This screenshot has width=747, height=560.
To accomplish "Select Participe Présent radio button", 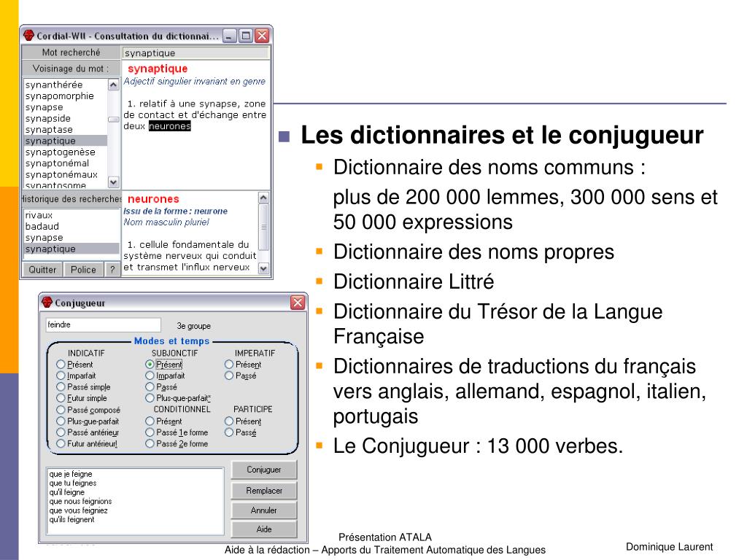I will [x=228, y=421].
